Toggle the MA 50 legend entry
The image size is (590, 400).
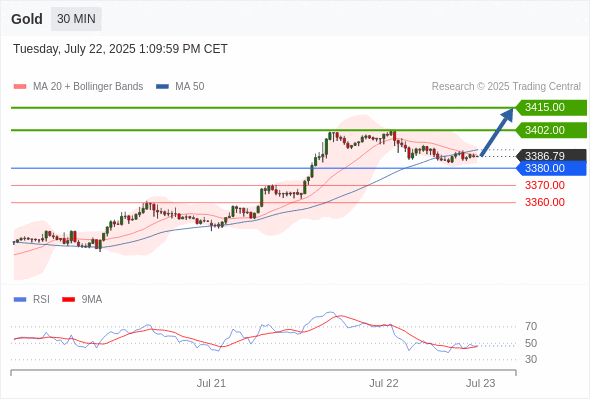coord(180,87)
